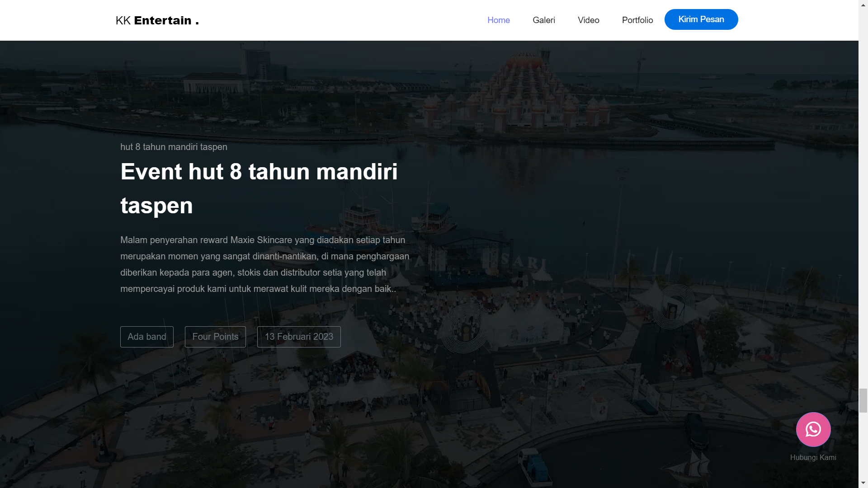Screen dimensions: 868x488
Task: Go to the Home menu item
Action: click(499, 20)
